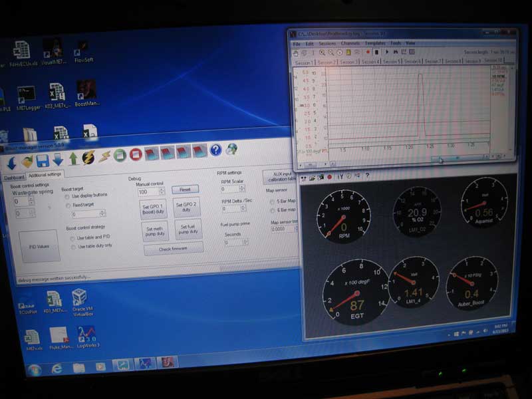Click the globe icon in Boost Manager toolbar
This screenshot has width=532, height=399.
coord(231,150)
